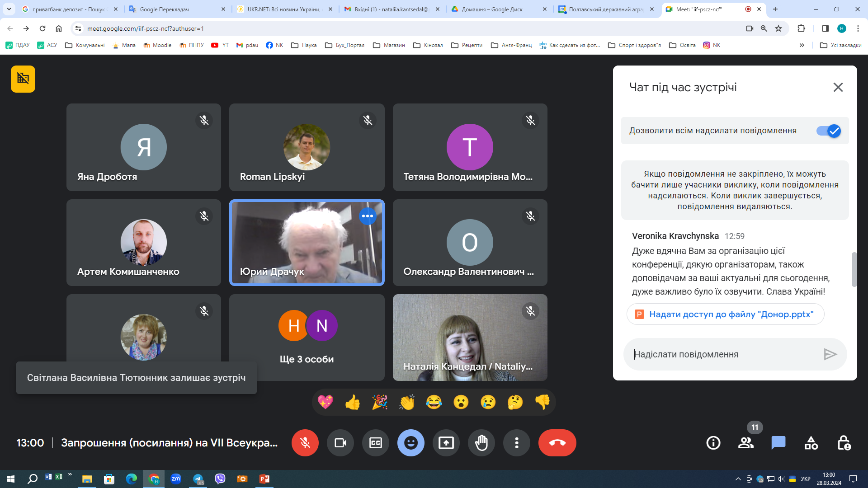Open the three-dot more options menu
This screenshot has height=488, width=868.
coord(517,443)
